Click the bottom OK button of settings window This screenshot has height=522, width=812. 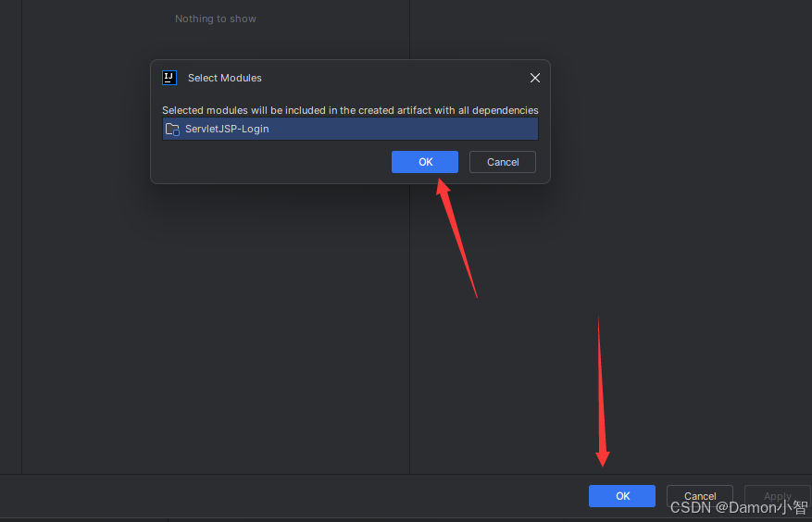tap(622, 496)
